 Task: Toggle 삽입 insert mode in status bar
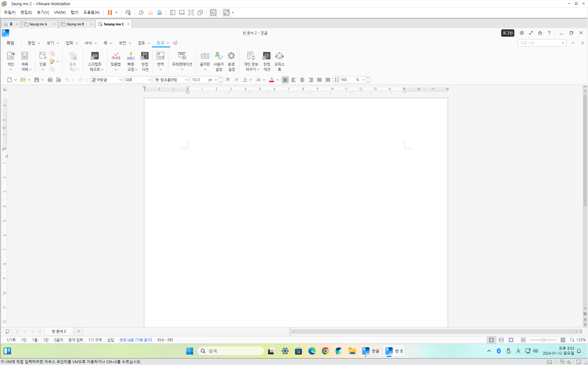coord(110,340)
